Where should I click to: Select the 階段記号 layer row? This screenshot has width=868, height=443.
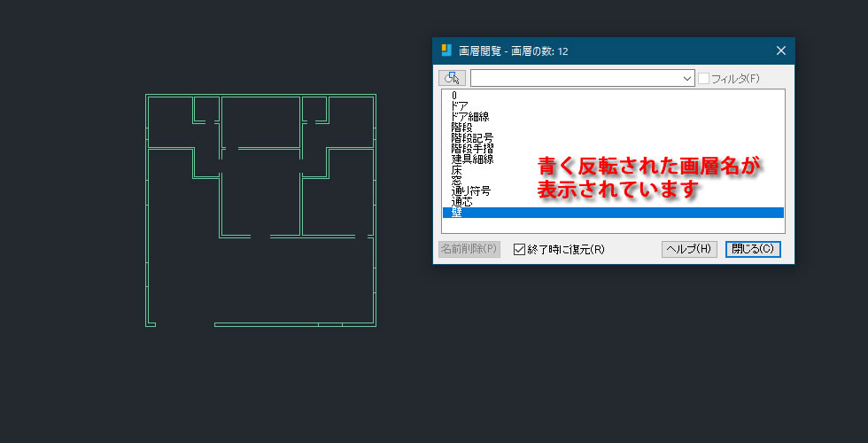tap(613, 138)
